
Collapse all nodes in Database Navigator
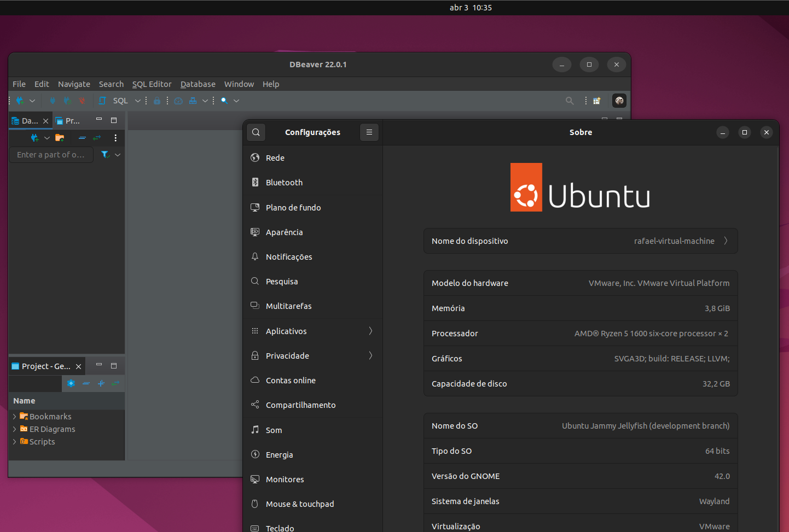pos(82,138)
